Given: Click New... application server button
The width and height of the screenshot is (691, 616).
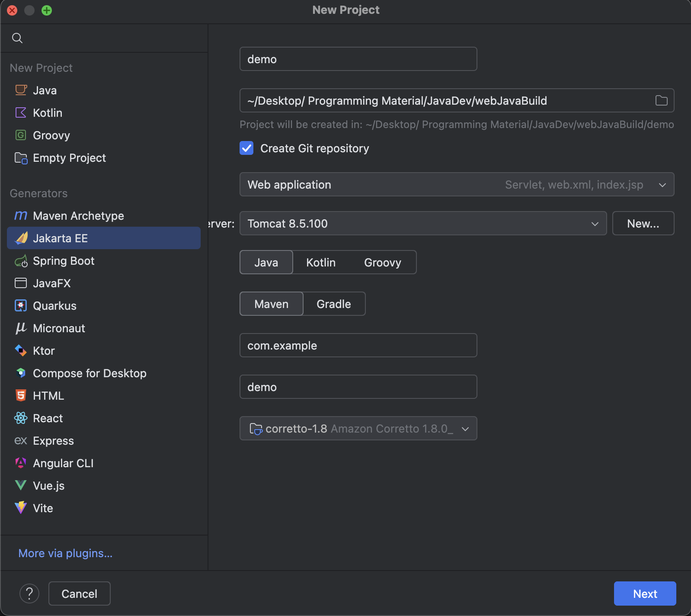Looking at the screenshot, I should click(643, 223).
